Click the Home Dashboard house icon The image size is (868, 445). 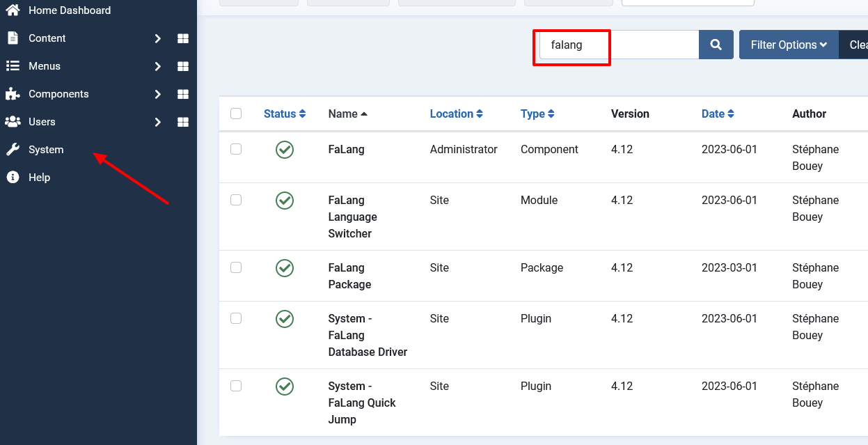coord(13,10)
